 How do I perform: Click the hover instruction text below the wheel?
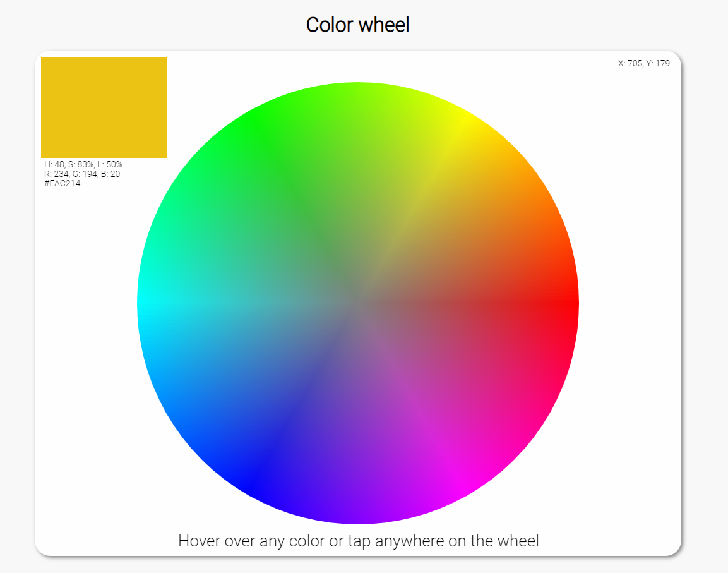359,541
